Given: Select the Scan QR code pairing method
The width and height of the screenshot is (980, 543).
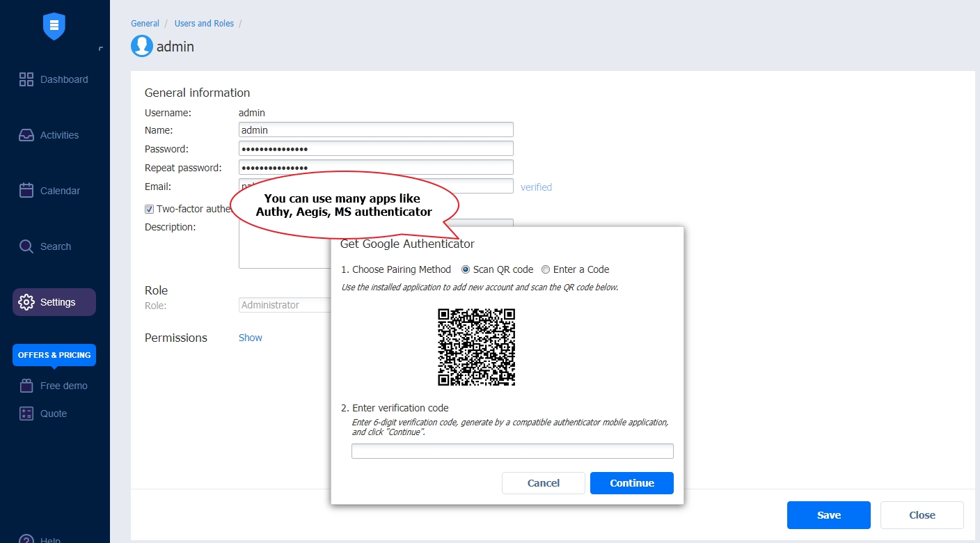Looking at the screenshot, I should [x=465, y=269].
